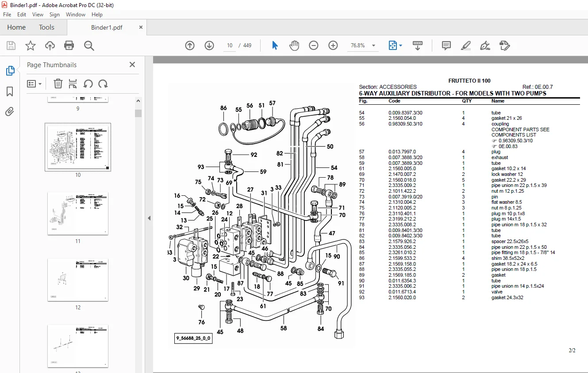Image resolution: width=588 pixels, height=373 pixels.
Task: Open the Window menu
Action: (x=76, y=15)
